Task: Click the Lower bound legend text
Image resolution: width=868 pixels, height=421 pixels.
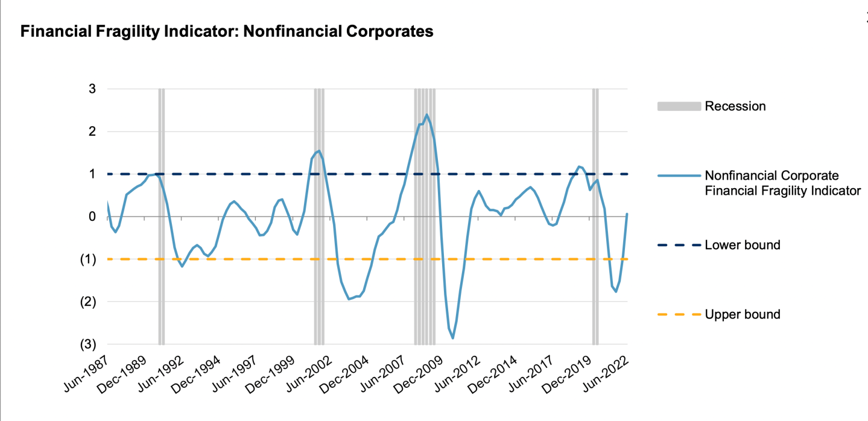Action: point(742,245)
